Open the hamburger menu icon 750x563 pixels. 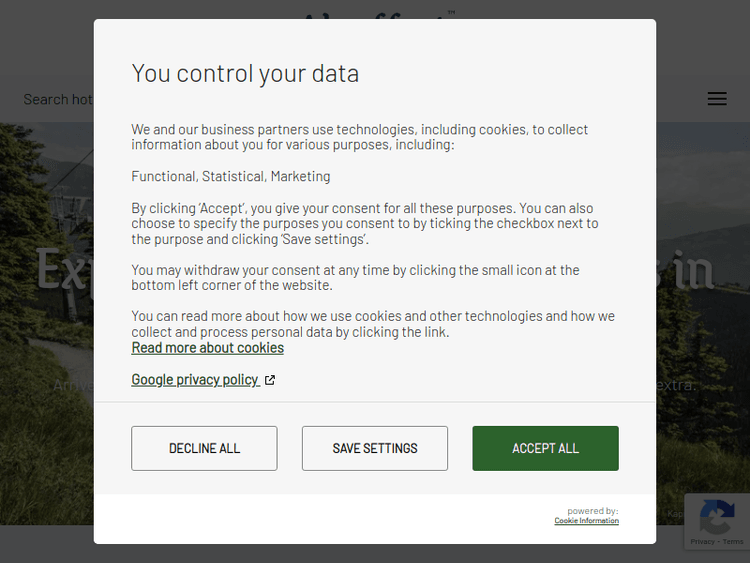717,99
